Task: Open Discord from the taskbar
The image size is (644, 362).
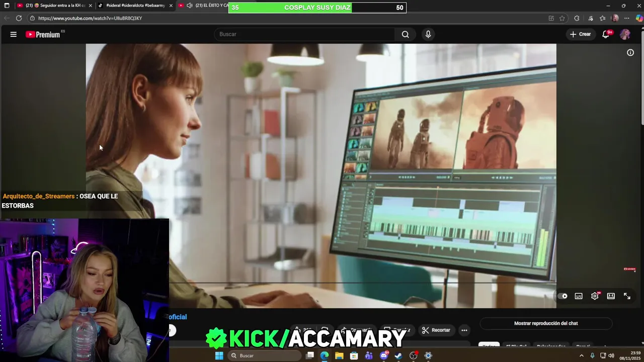Action: (384, 355)
